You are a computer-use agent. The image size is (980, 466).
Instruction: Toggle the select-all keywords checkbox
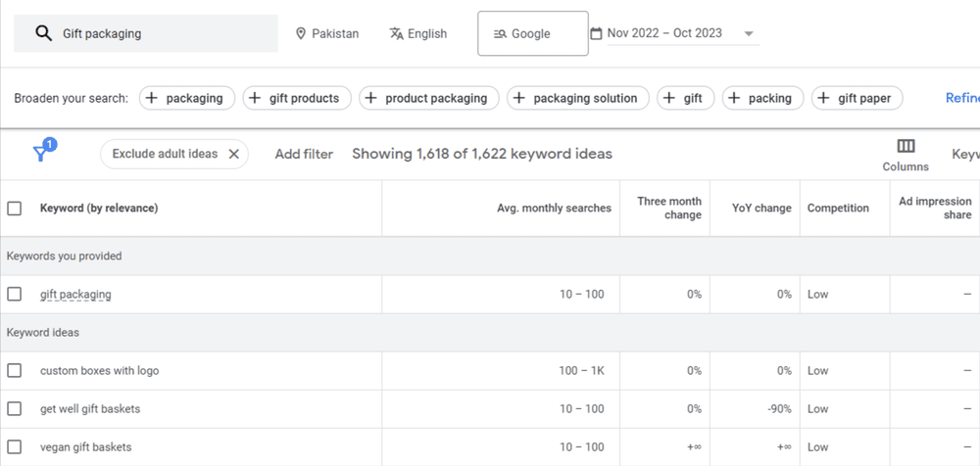point(15,208)
